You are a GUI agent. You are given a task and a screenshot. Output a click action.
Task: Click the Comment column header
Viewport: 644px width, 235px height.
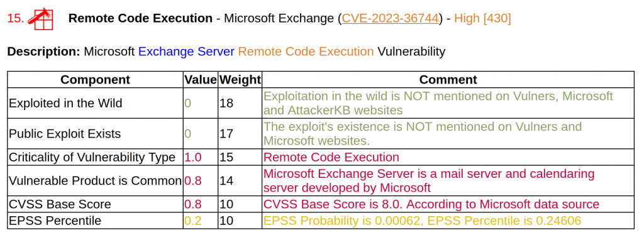[x=448, y=79]
